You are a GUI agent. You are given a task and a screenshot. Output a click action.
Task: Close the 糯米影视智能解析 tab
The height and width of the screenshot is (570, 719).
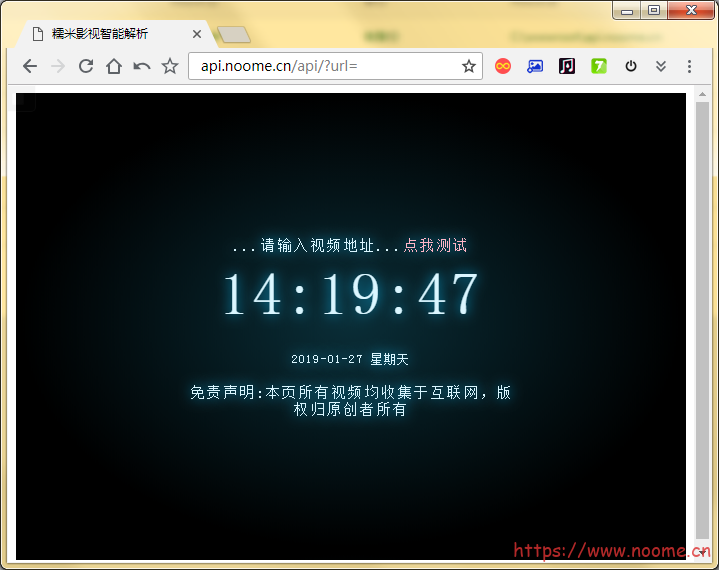click(197, 34)
